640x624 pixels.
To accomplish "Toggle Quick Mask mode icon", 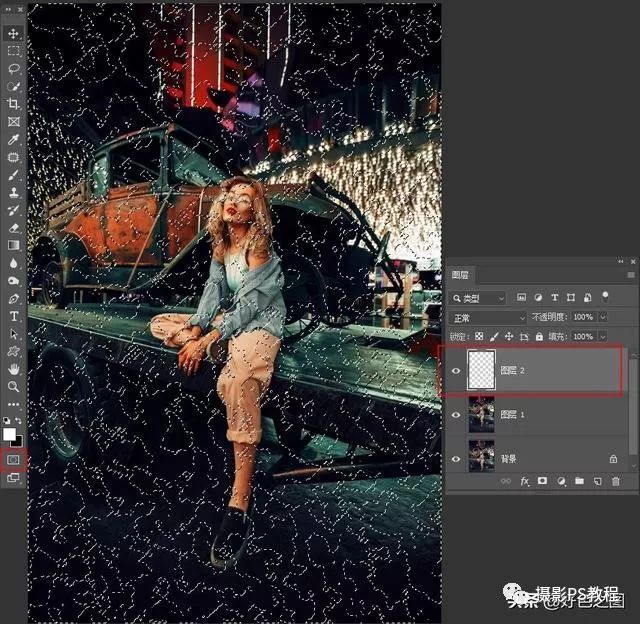I will click(14, 459).
